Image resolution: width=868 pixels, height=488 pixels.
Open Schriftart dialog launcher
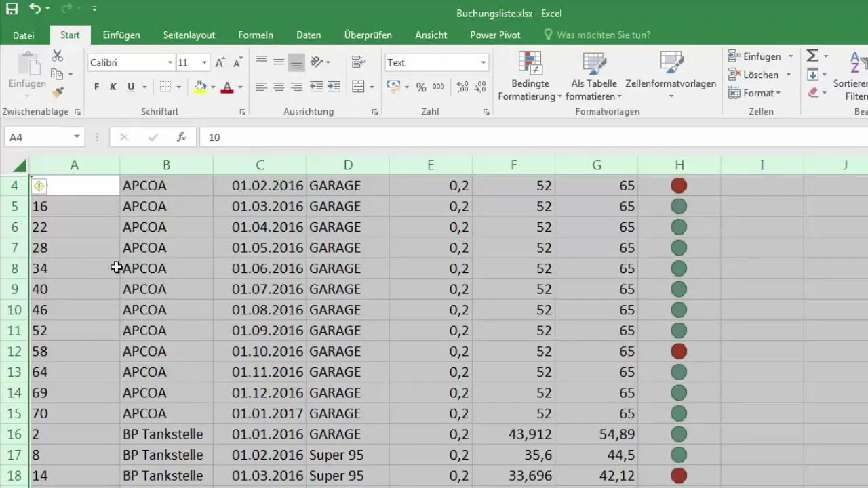click(243, 112)
